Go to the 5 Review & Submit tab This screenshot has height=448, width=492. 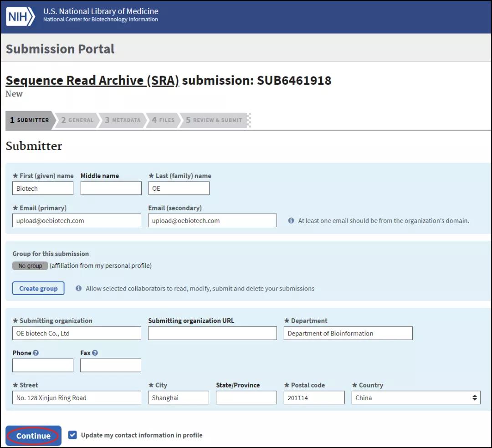pos(214,120)
